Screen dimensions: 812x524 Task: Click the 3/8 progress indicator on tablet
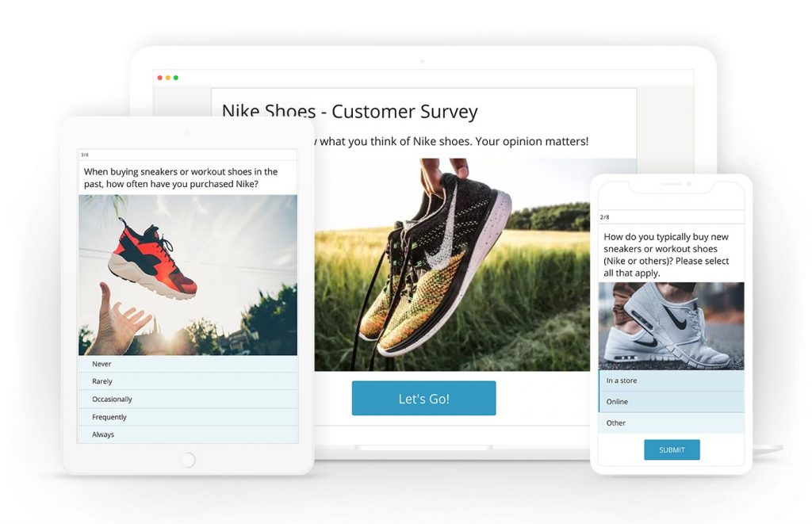pyautogui.click(x=85, y=155)
